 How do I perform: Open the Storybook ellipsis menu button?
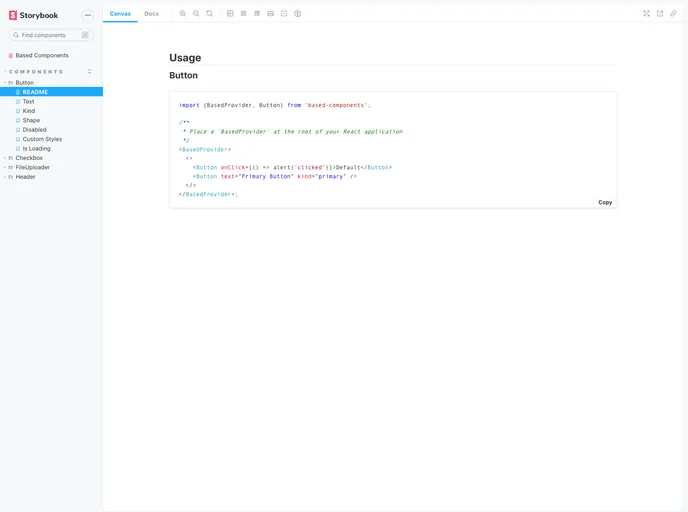pos(87,15)
